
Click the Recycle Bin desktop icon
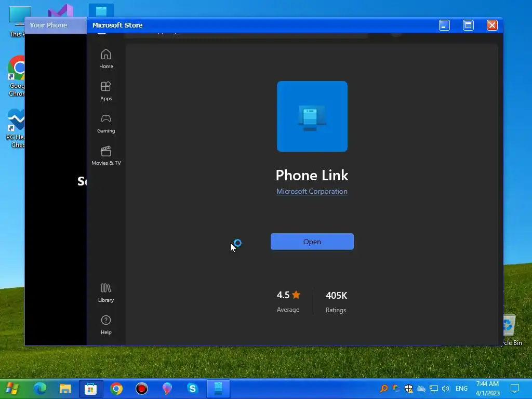[x=512, y=330]
